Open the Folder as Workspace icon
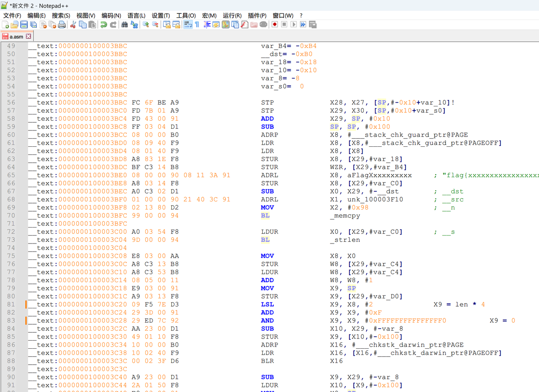Image resolution: width=539 pixels, height=392 pixels. [x=254, y=25]
